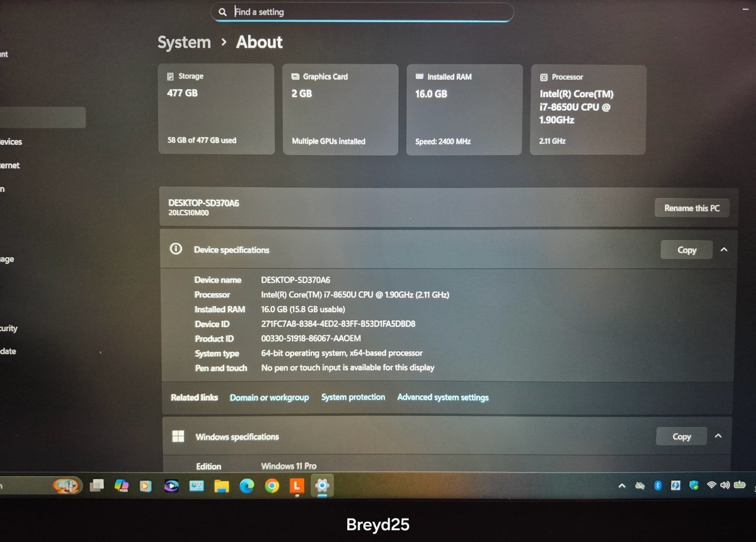Copy the Device specifications
The height and width of the screenshot is (542, 756).
point(687,250)
